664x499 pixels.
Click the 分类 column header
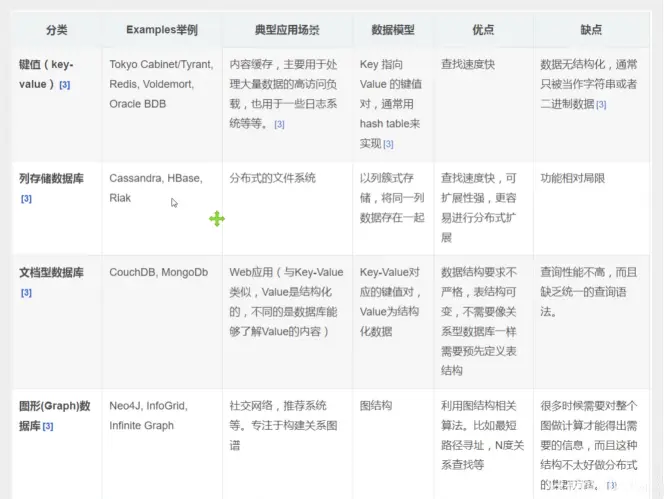57,30
